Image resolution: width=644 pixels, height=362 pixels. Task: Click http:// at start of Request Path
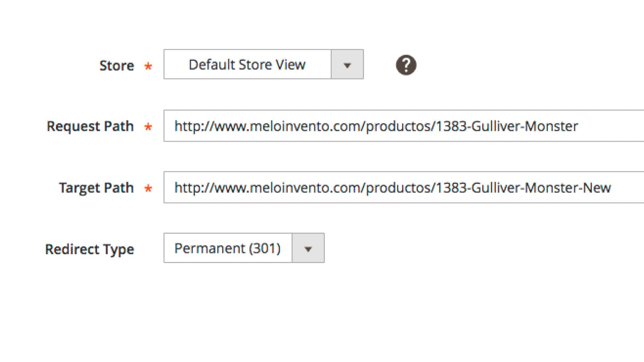193,126
